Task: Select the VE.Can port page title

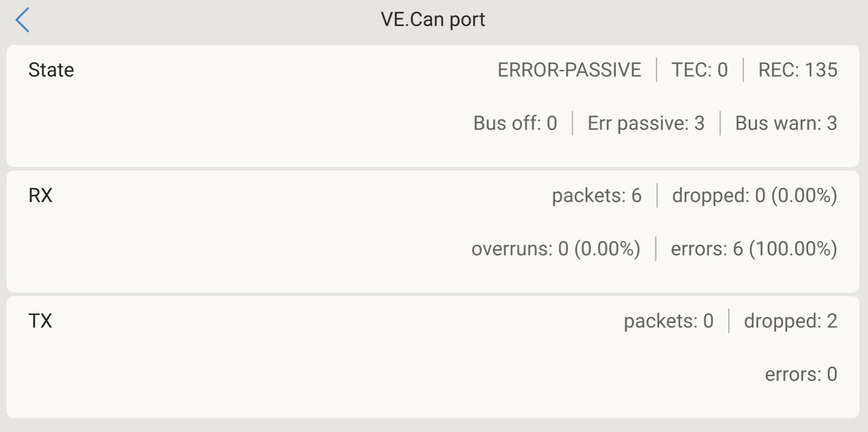Action: 433,20
